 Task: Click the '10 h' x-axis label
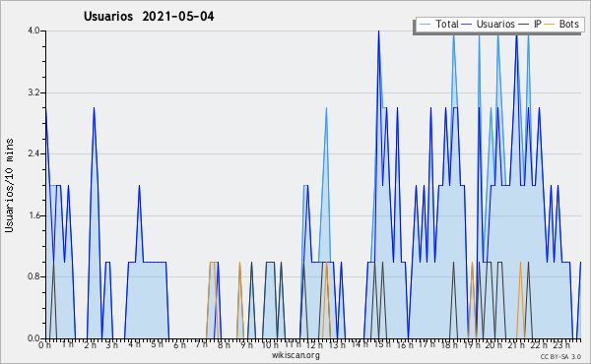click(x=270, y=344)
